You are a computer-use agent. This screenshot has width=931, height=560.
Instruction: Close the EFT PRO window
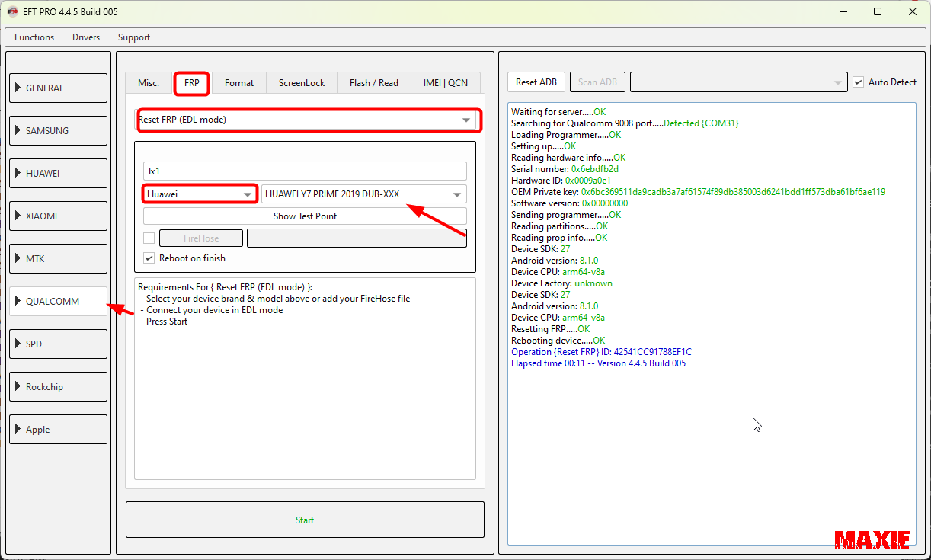click(x=913, y=12)
